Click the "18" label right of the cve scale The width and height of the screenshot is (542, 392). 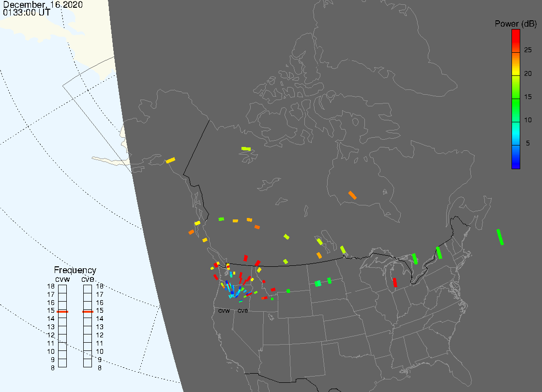point(100,286)
